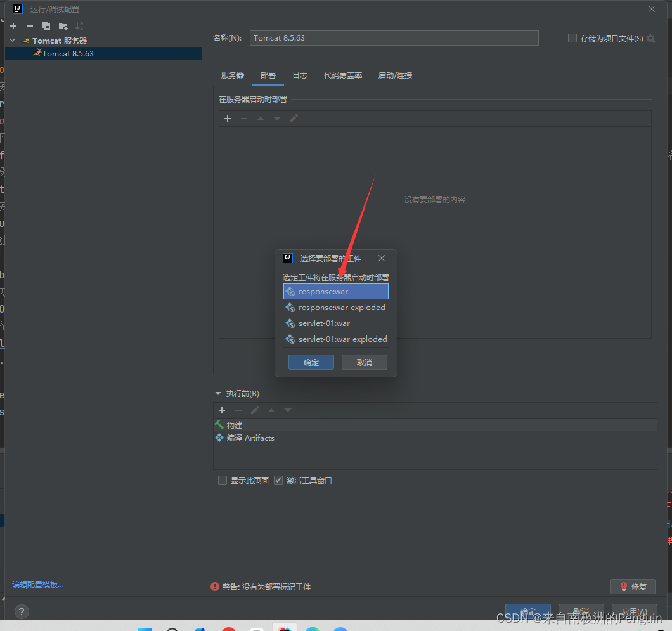Close the 选择要部署的工件 popup

tap(382, 258)
